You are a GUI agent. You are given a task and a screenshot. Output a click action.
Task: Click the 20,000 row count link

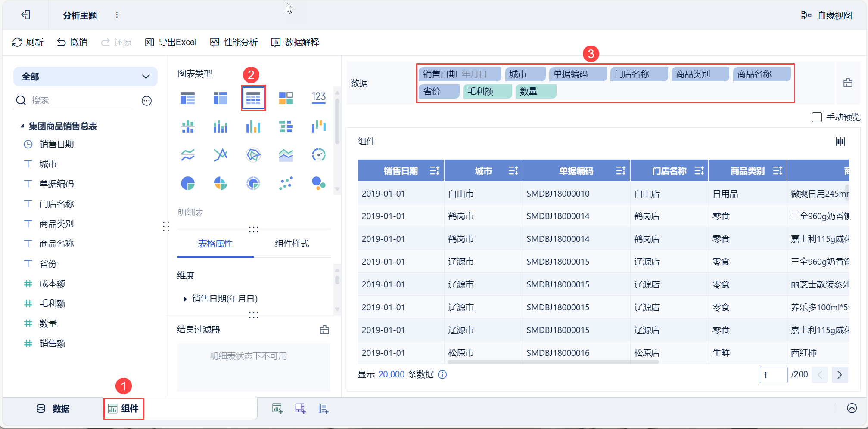click(392, 375)
